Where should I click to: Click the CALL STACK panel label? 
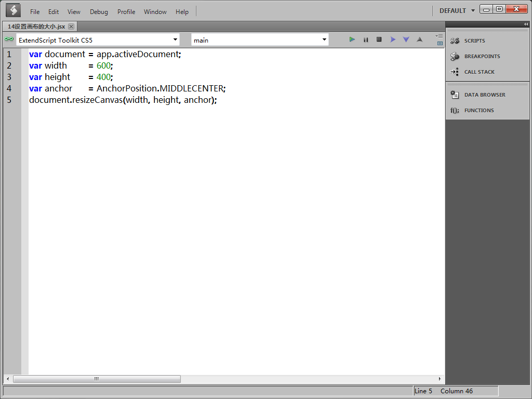pyautogui.click(x=479, y=72)
